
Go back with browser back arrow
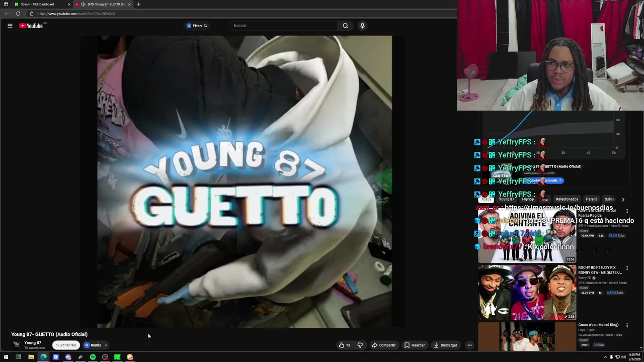[x=7, y=14]
